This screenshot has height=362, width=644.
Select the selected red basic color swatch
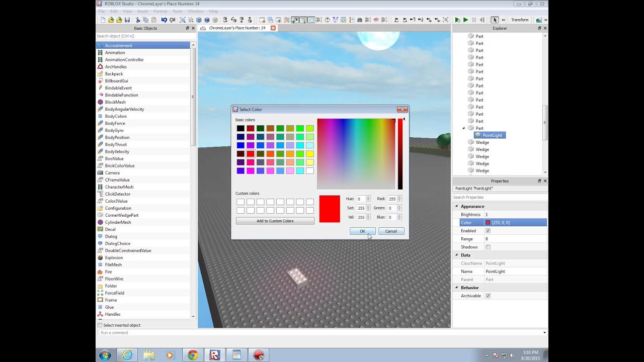[x=251, y=154]
